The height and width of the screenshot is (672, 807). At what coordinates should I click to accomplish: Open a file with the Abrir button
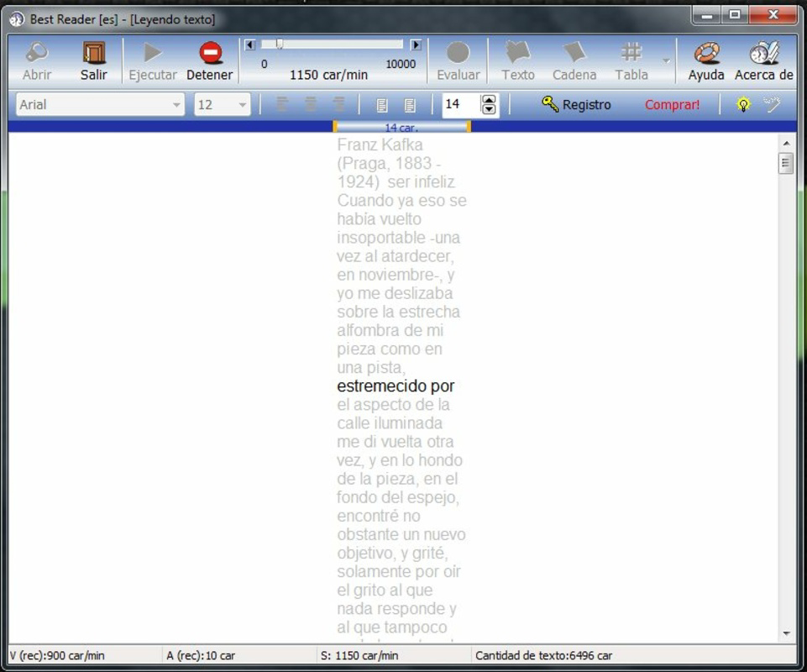point(37,61)
